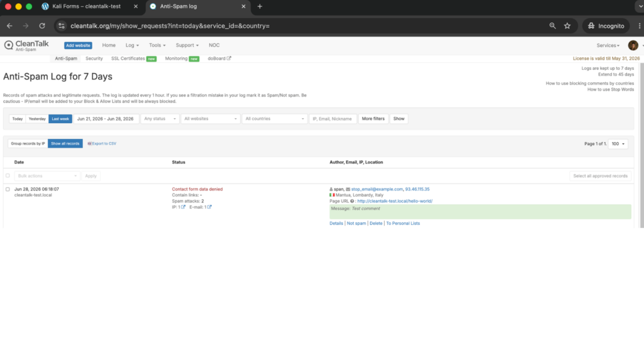Click the Add website button

(x=78, y=45)
